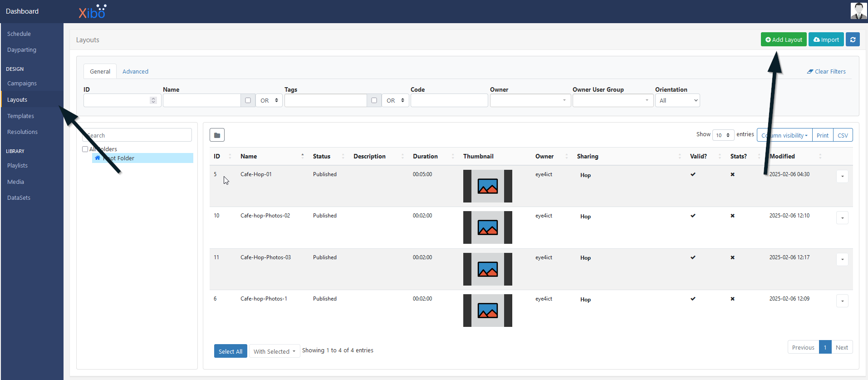Open row actions menu for Cafe-hop-Photos-02
Screen dimensions: 868x380
coord(842,217)
